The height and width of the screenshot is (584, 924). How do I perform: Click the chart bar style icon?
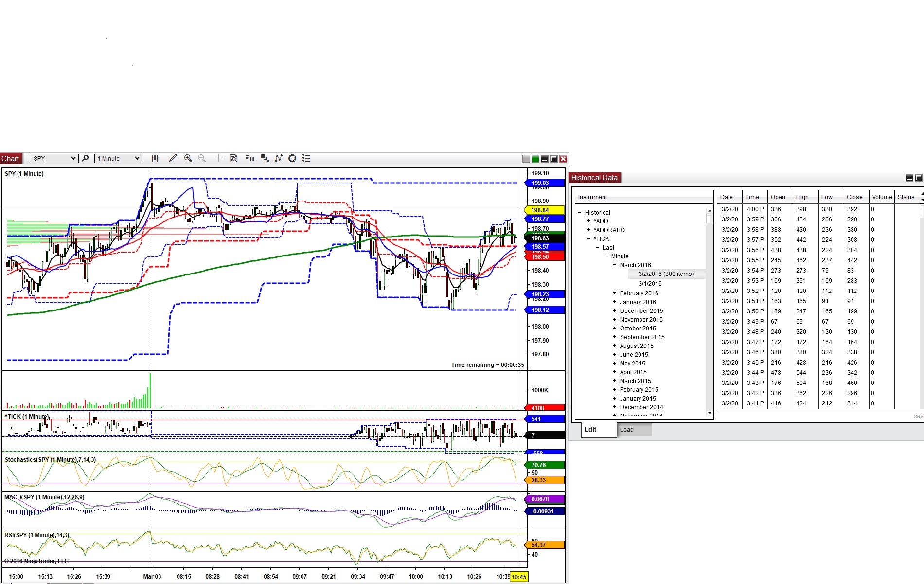(x=155, y=158)
